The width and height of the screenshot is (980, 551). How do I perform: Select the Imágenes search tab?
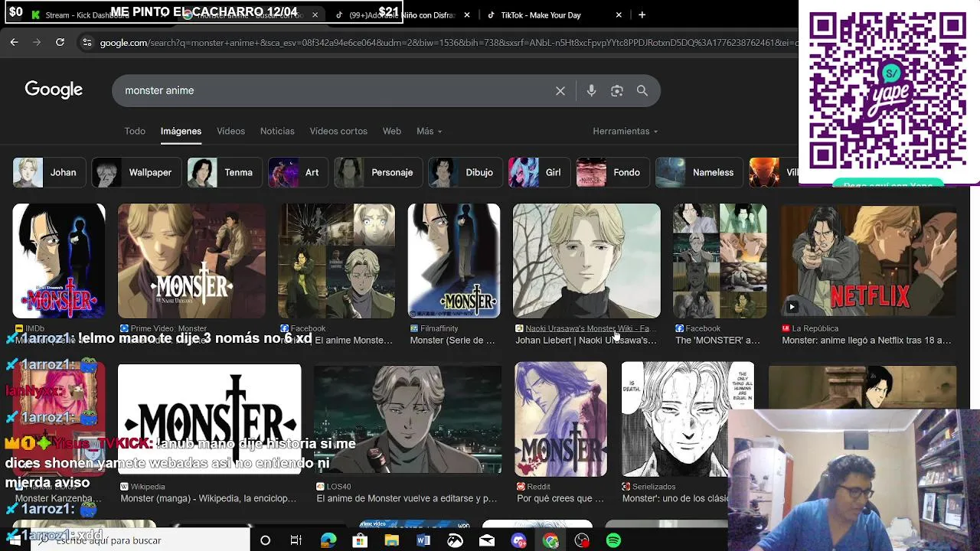[181, 131]
